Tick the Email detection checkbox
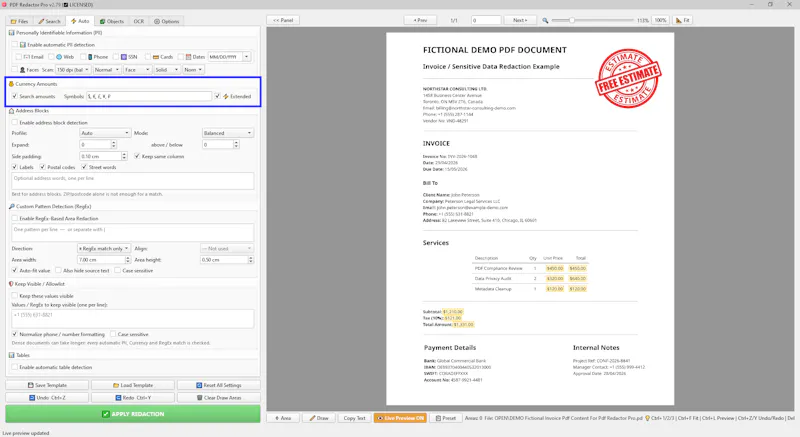The width and height of the screenshot is (800, 437). pyautogui.click(x=18, y=57)
